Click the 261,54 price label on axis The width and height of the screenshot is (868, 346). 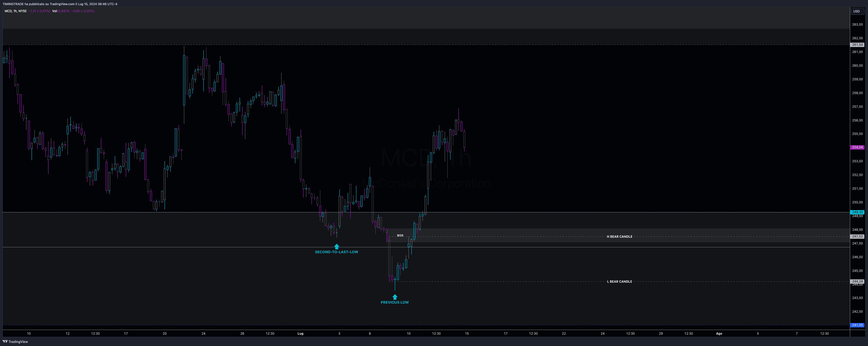tap(857, 45)
